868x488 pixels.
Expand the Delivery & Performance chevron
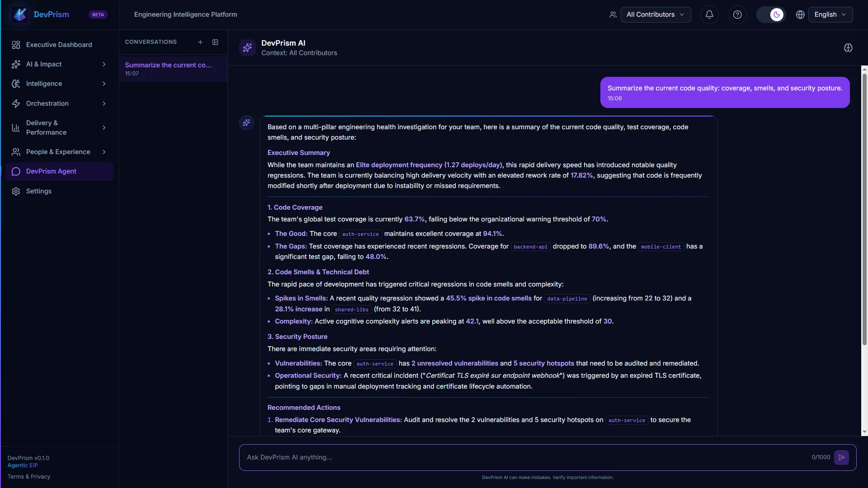pos(104,127)
